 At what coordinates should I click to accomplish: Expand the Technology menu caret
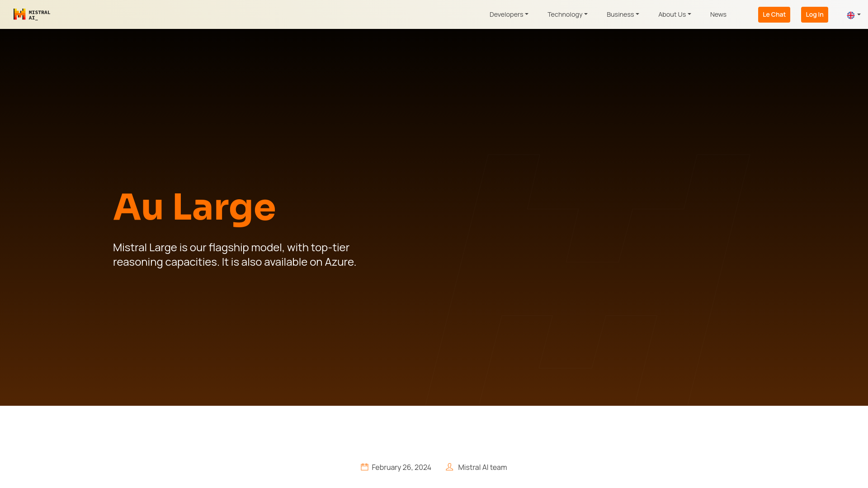pyautogui.click(x=586, y=14)
